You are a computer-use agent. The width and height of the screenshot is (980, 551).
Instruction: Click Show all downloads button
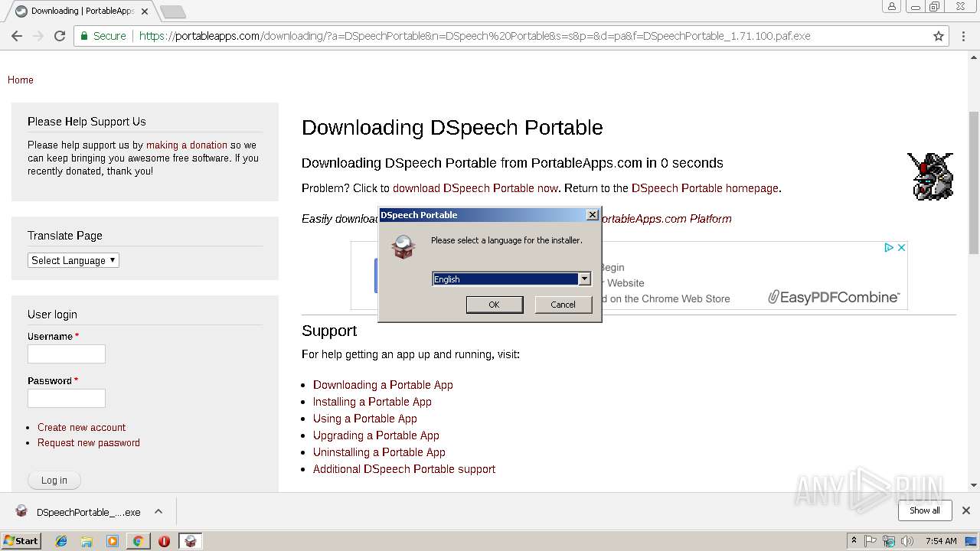point(924,510)
